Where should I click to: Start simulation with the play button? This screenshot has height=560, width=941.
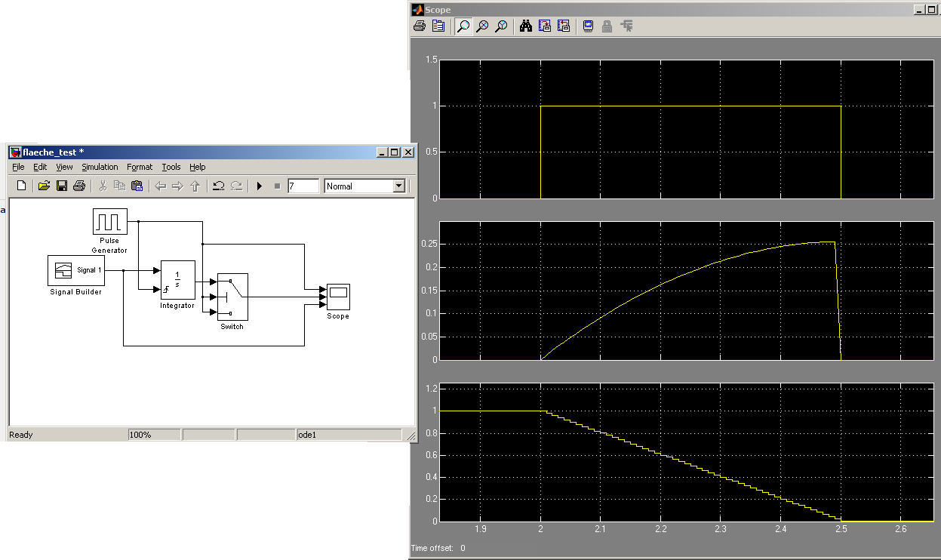[x=259, y=186]
